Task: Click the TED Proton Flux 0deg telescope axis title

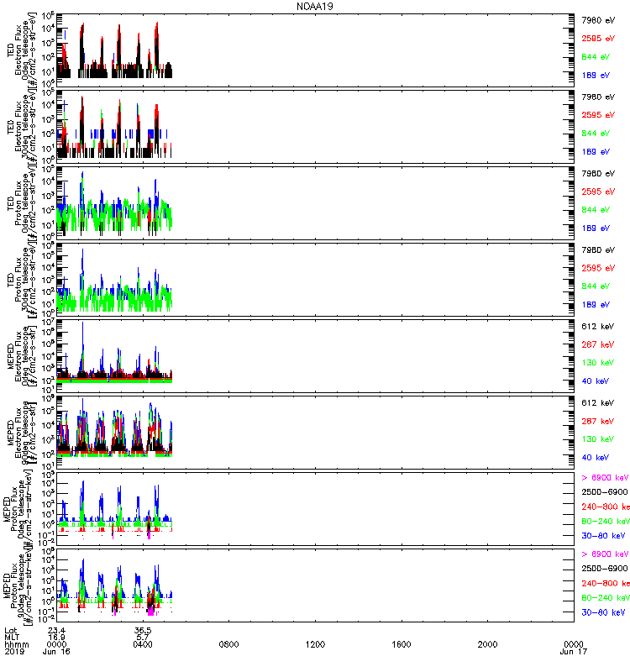Action: coord(22,203)
